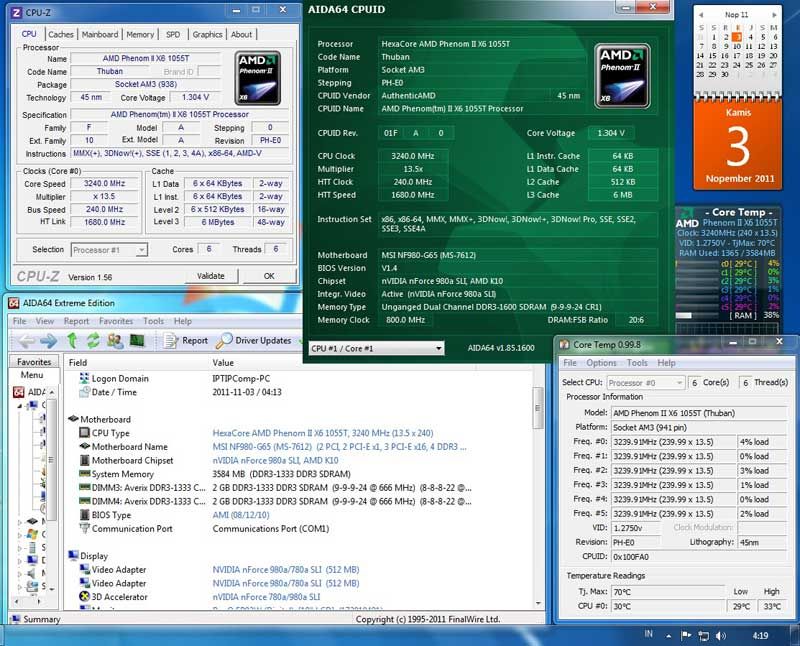Click the 'Tj. Max: 70°C' field in Core Temp
Screen dimensions: 800x646
(667, 592)
